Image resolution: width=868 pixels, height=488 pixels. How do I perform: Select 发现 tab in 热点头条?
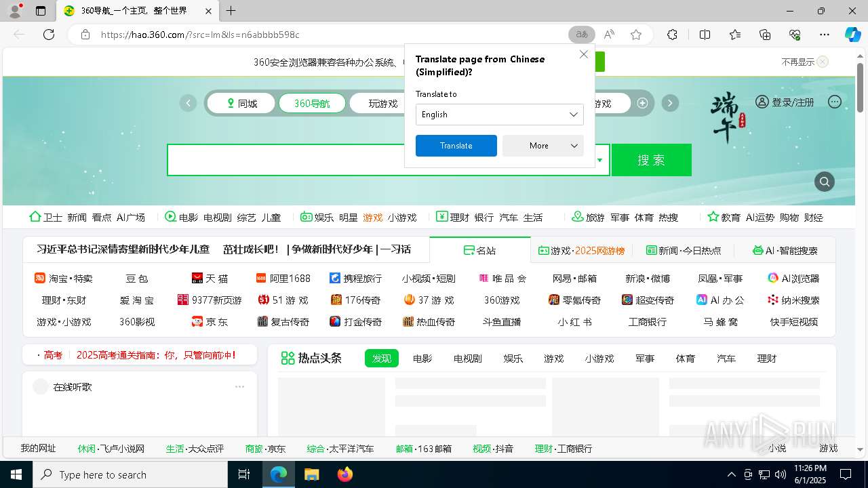click(382, 359)
